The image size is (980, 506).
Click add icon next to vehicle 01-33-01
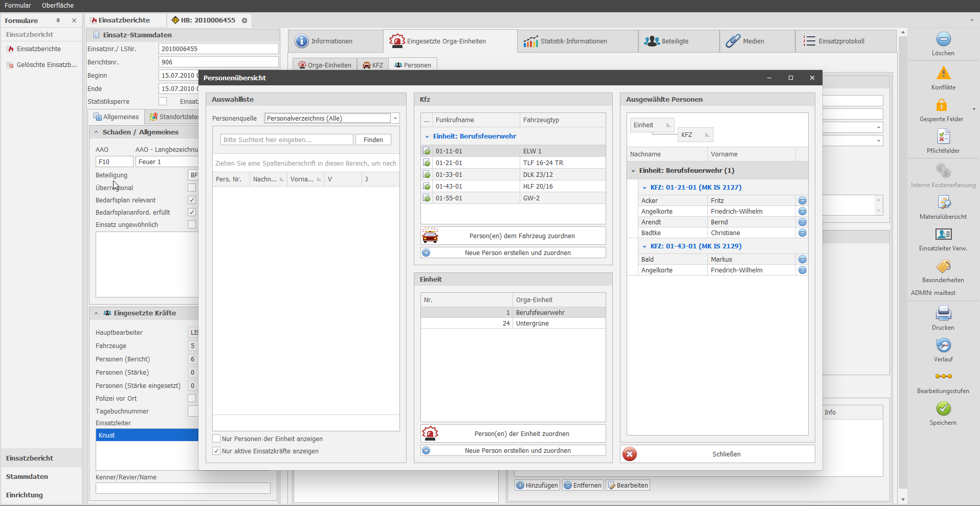(x=427, y=175)
